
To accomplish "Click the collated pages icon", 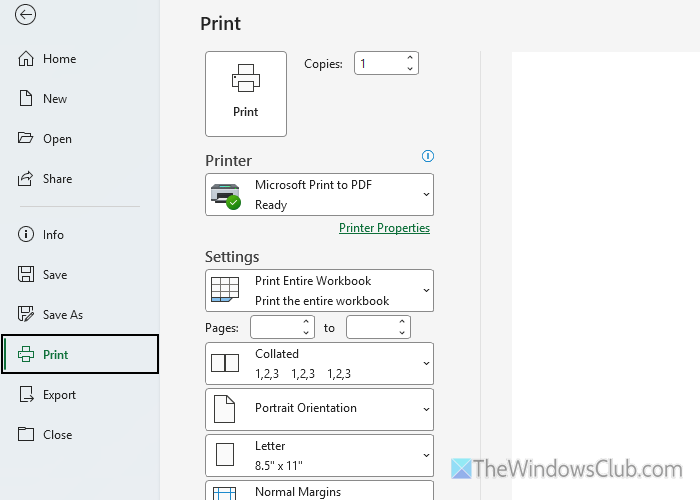I will 225,363.
